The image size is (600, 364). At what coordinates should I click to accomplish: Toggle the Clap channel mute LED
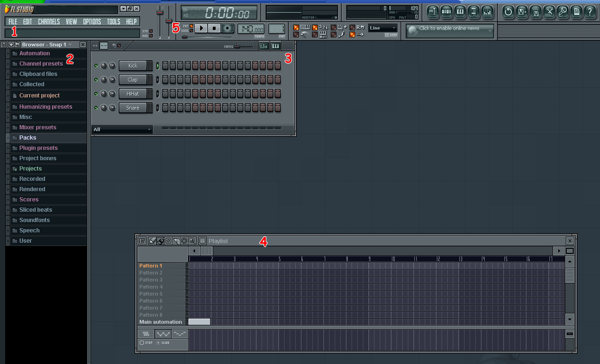click(96, 80)
